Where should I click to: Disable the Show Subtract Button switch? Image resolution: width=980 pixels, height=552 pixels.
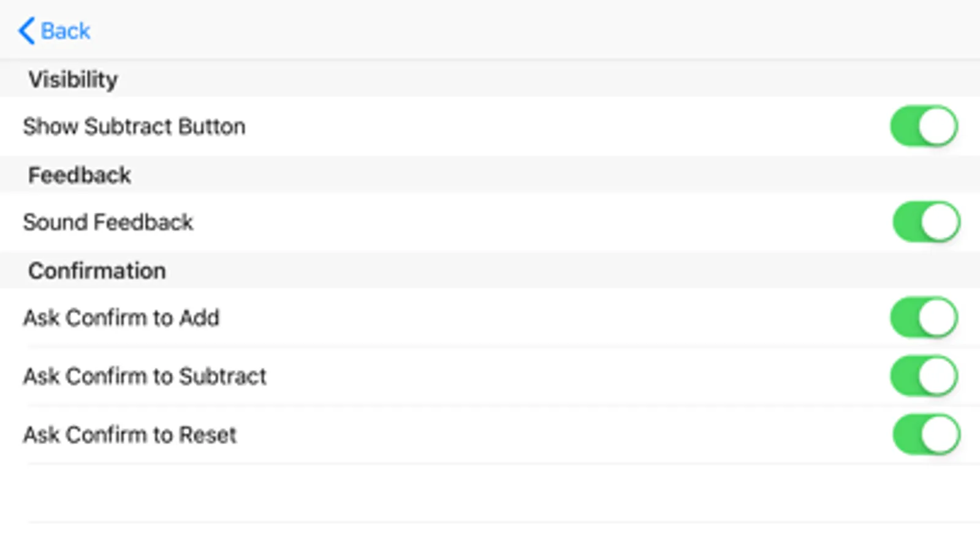[924, 126]
